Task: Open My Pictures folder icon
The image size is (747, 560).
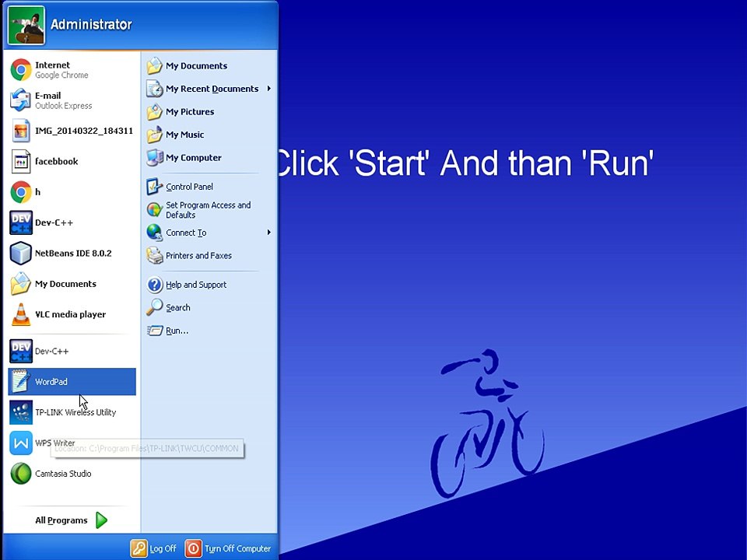Action: [x=154, y=112]
